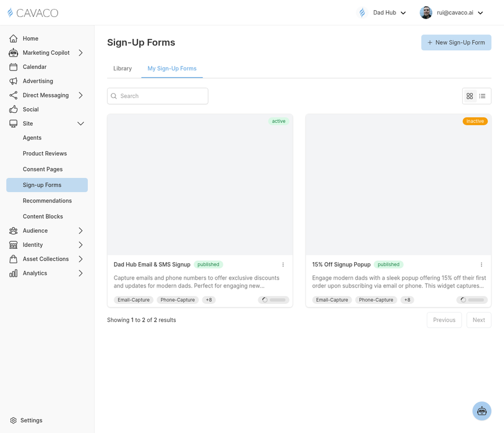This screenshot has height=433, width=504.
Task: Toggle the Dad Hub Email & SMS Signup switch
Action: point(273,300)
